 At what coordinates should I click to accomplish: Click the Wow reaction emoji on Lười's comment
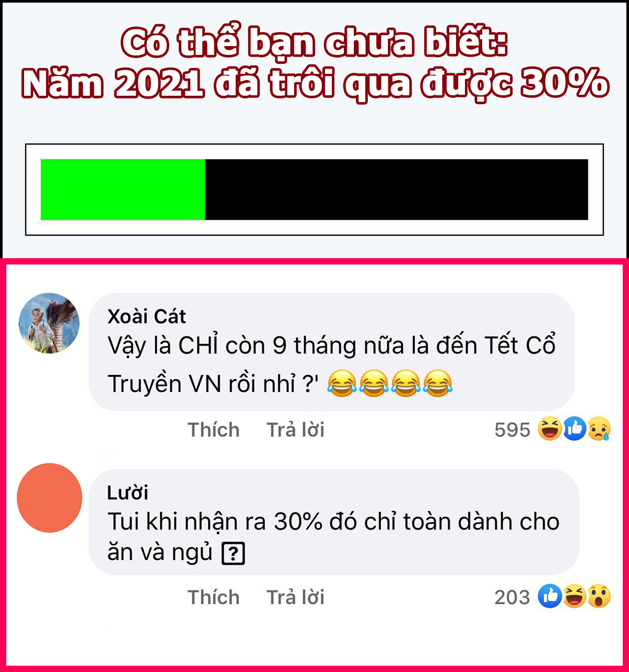point(599,597)
